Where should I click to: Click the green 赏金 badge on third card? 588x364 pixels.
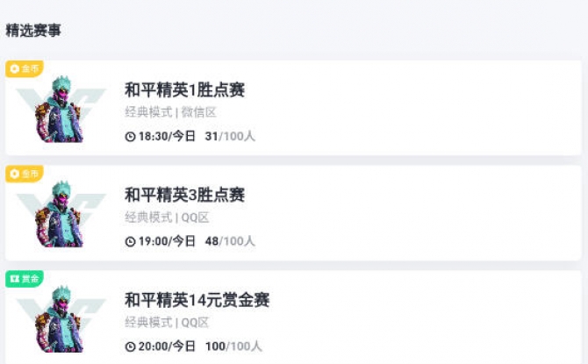pyautogui.click(x=25, y=279)
